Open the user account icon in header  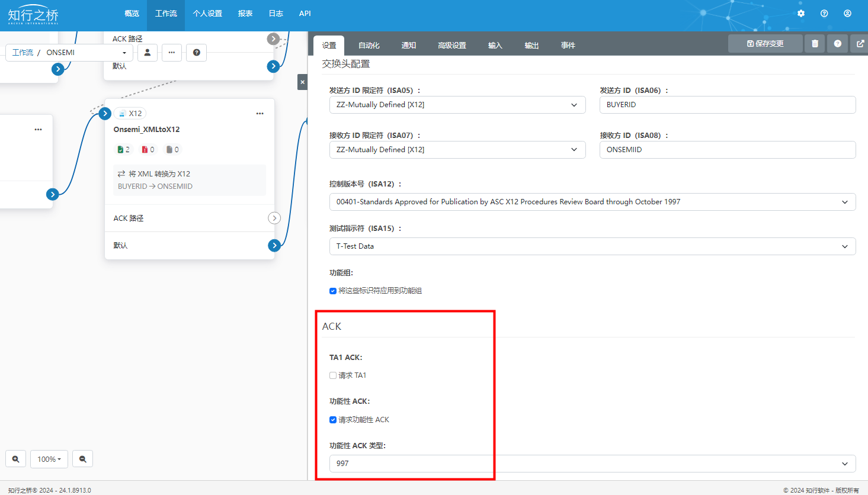pos(847,13)
